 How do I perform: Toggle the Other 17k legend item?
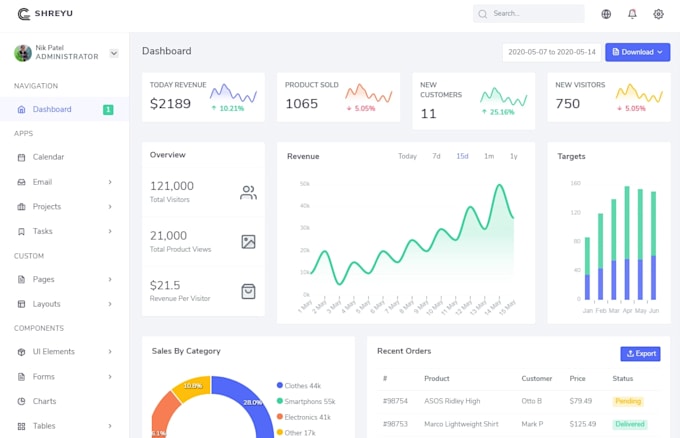coord(296,433)
